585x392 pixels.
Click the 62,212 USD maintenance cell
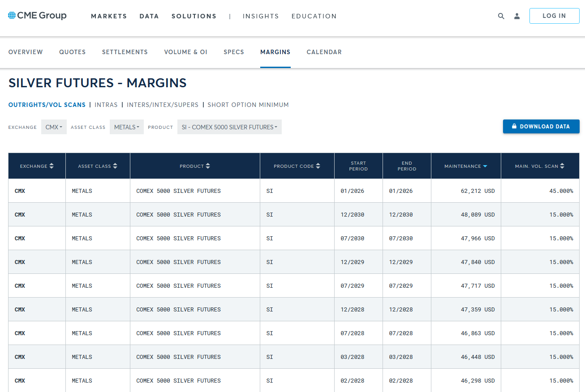click(x=477, y=191)
